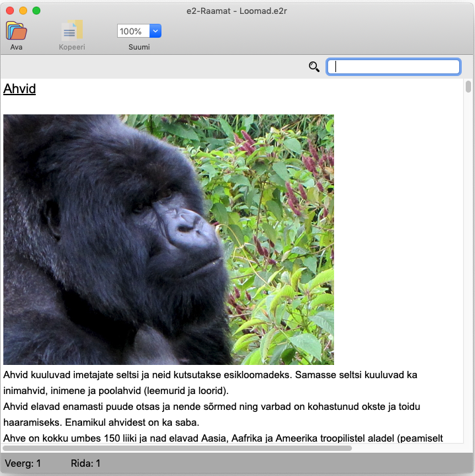The height and width of the screenshot is (476, 475).
Task: Click the empty vertical scrollbar track below thumb
Action: pyautogui.click(x=468, y=264)
